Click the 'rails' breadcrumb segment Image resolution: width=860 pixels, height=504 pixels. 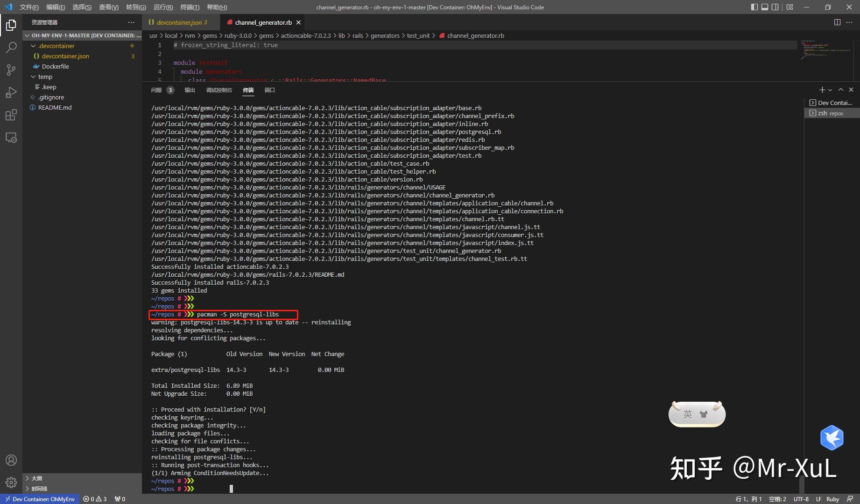tap(358, 35)
